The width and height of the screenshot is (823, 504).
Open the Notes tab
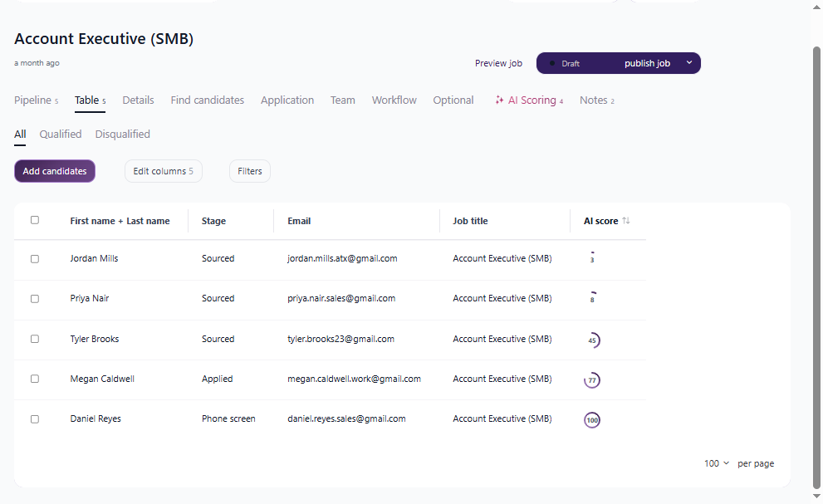(x=597, y=100)
